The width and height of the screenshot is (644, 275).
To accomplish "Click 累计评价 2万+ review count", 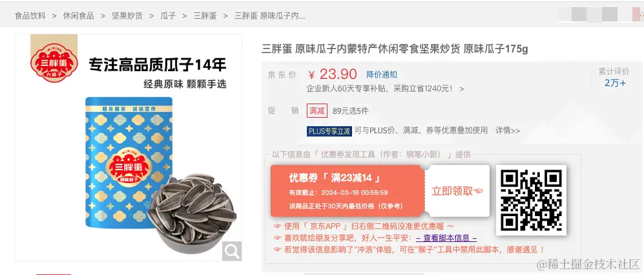I will (614, 77).
